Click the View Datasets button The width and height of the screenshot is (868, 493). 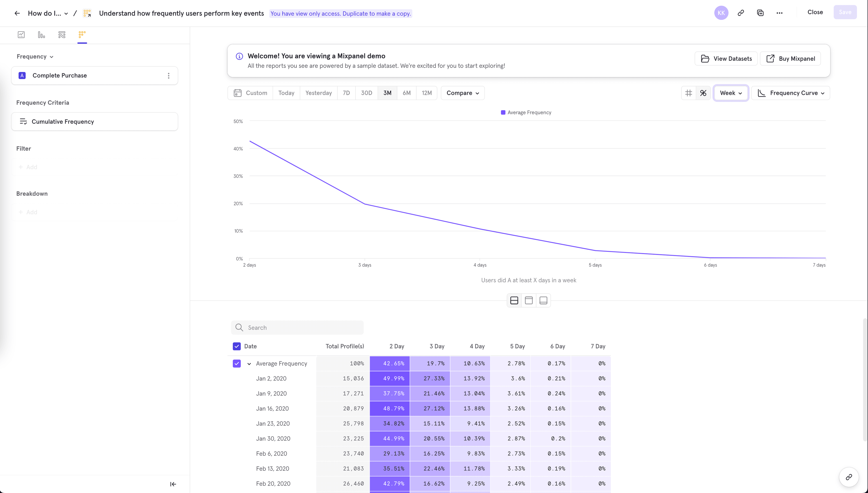726,58
